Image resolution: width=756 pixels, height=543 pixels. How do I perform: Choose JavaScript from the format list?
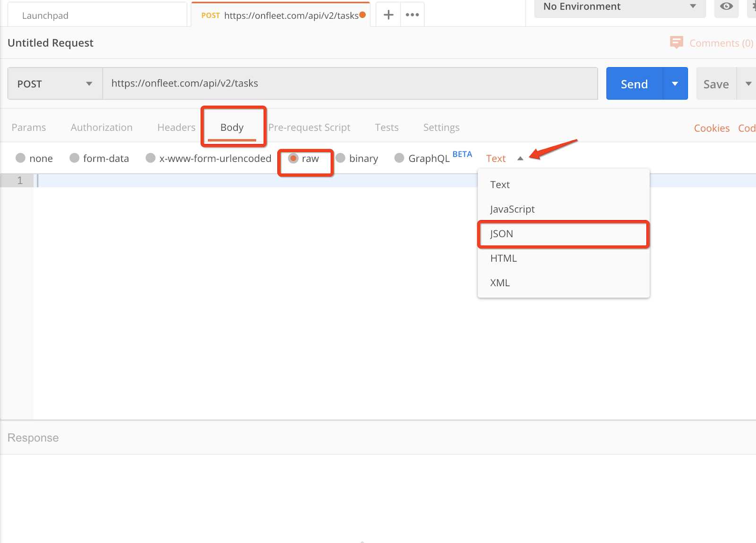point(564,209)
